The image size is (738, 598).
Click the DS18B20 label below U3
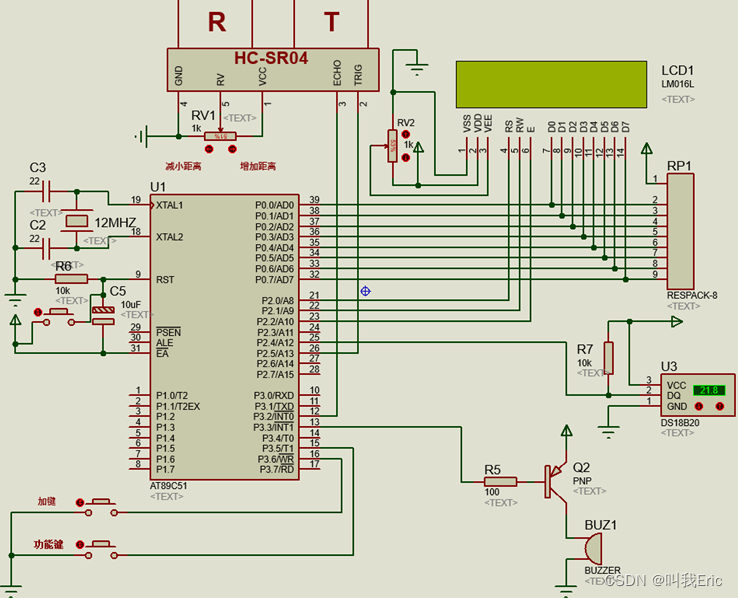(680, 423)
